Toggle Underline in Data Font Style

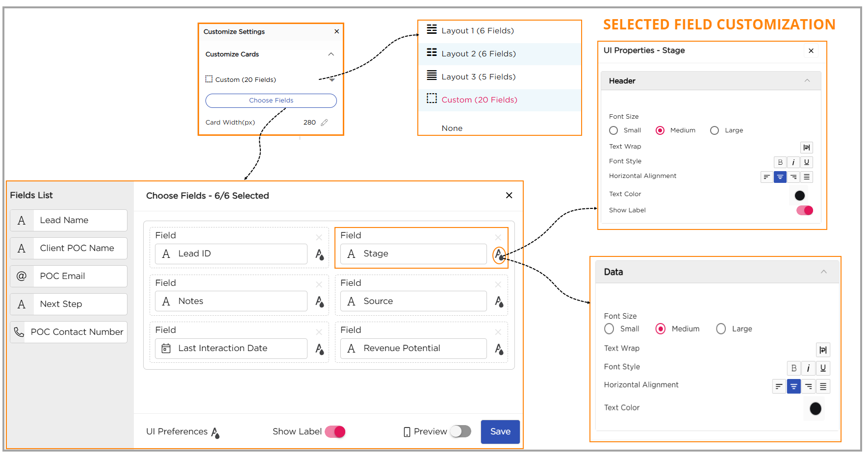823,368
